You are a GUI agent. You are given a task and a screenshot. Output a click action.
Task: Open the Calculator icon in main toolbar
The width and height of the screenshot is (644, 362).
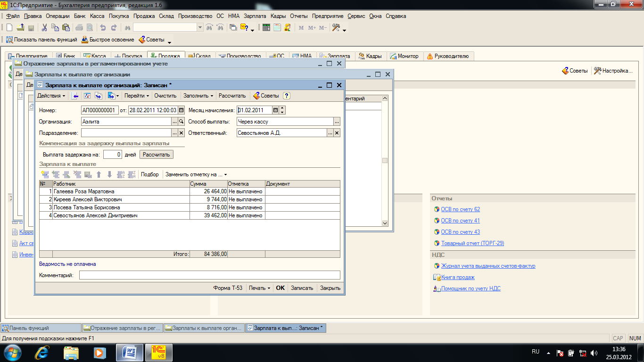(266, 28)
